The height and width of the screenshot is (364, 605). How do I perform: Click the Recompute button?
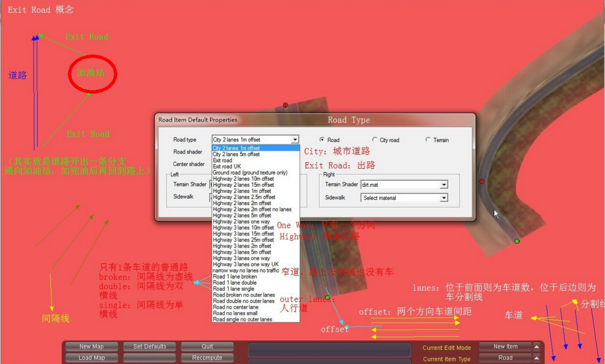207,358
